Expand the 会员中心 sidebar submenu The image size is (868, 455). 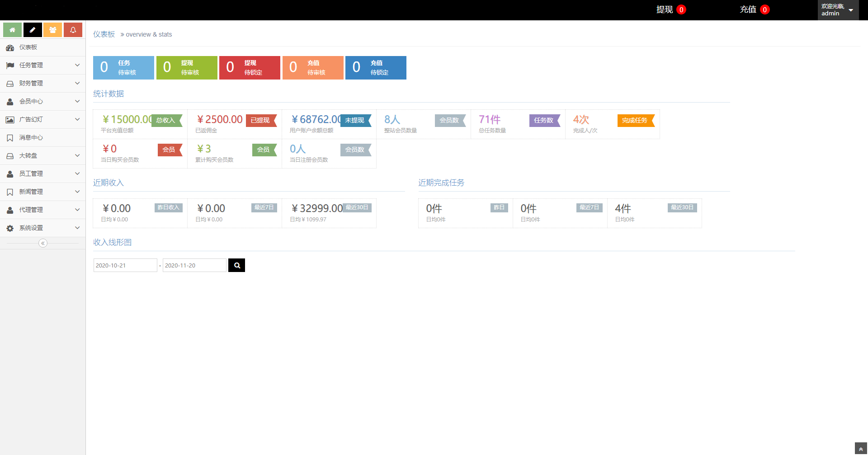click(x=42, y=102)
